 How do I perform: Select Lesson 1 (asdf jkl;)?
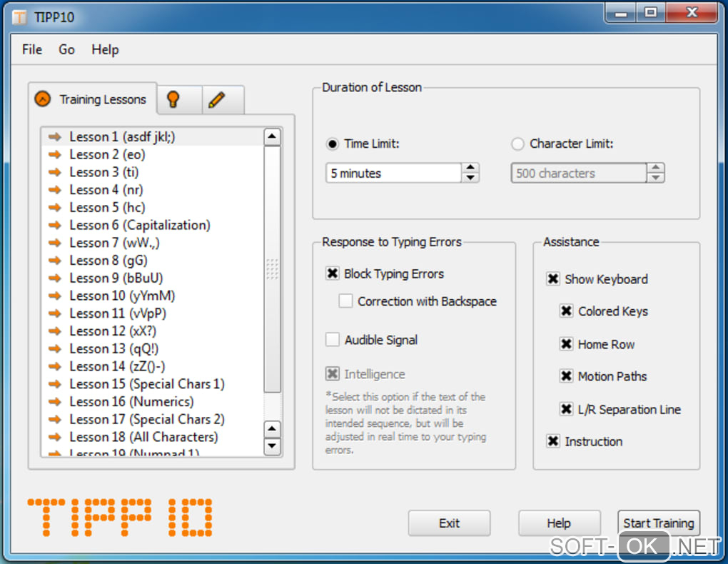tap(152, 136)
